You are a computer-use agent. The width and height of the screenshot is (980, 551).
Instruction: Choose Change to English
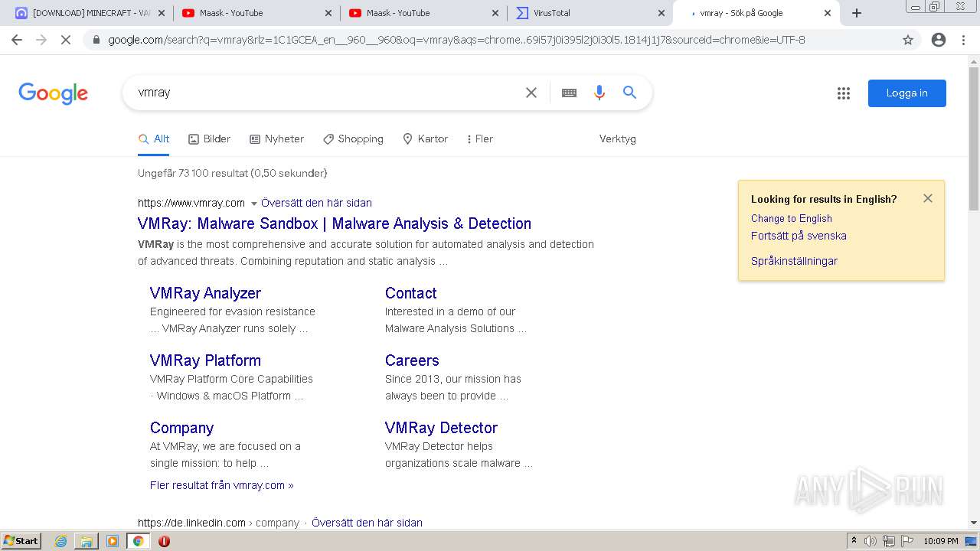[x=792, y=218]
